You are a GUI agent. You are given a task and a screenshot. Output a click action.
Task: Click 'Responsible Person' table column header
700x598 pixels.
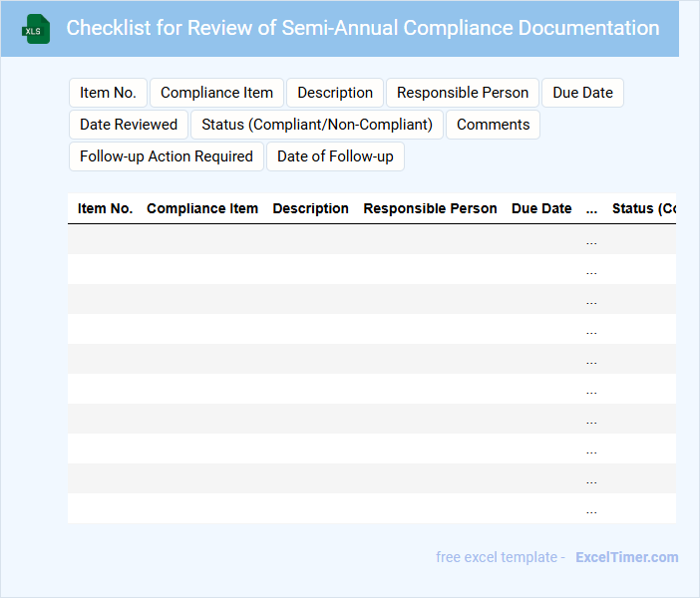coord(430,208)
